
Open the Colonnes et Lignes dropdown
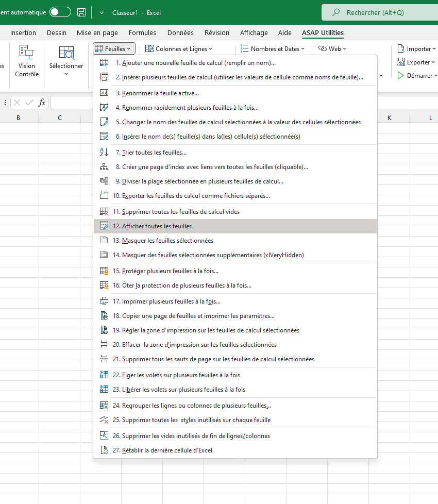pyautogui.click(x=179, y=49)
